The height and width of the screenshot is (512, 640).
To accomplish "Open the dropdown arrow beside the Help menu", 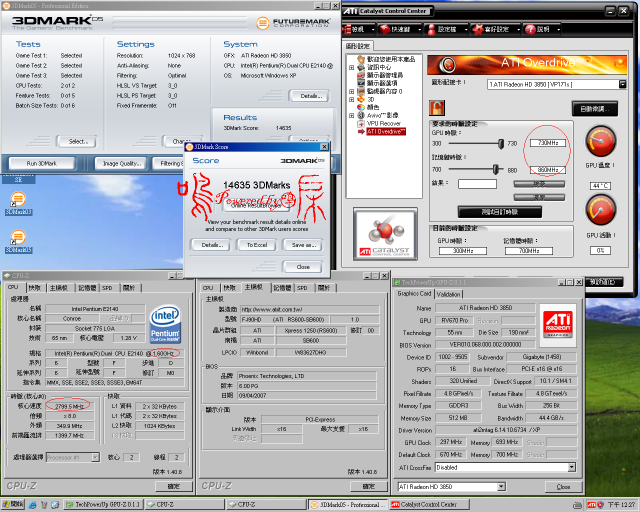I will [x=558, y=29].
